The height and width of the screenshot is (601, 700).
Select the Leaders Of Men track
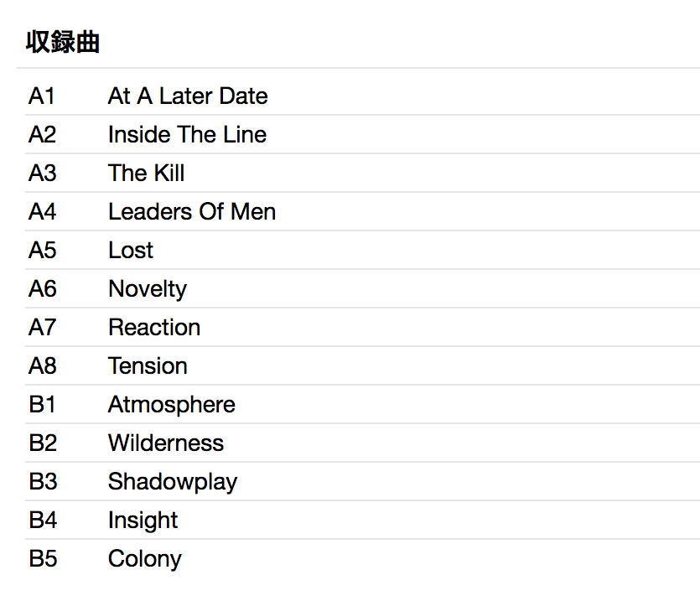point(192,212)
